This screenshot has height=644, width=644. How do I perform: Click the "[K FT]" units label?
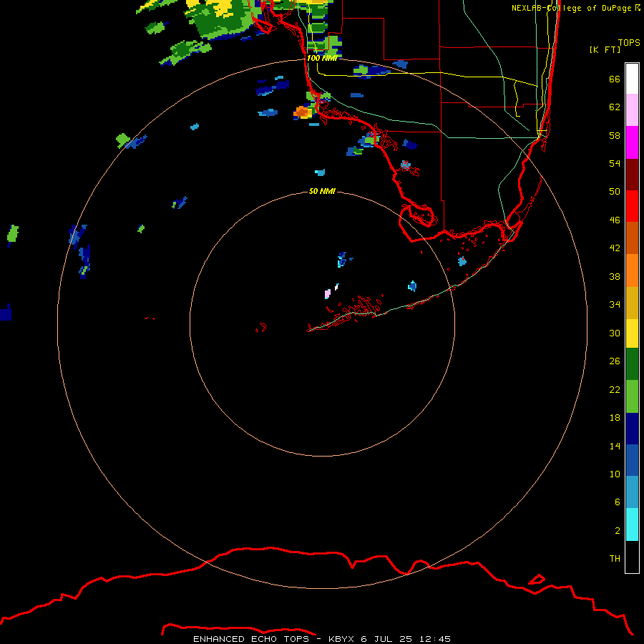pos(605,49)
